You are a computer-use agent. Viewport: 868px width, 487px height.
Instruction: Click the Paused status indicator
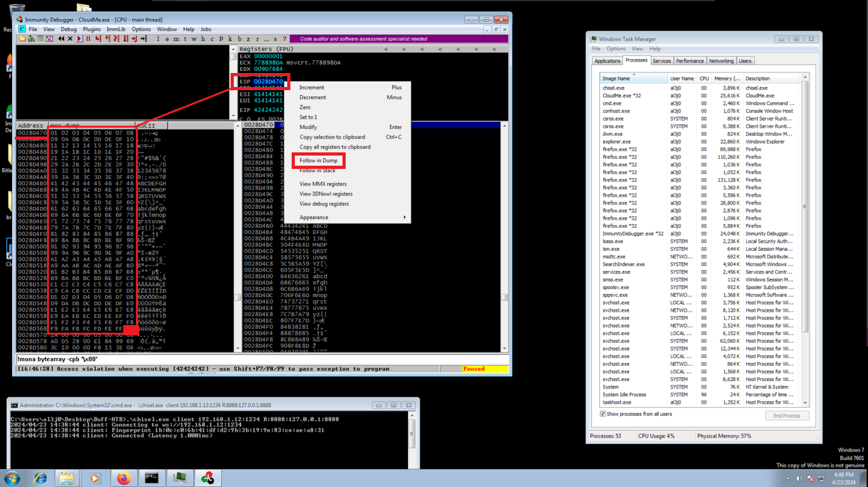click(x=485, y=369)
